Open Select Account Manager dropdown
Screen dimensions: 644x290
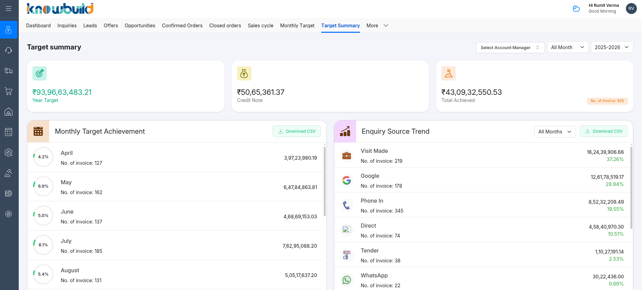(x=510, y=47)
